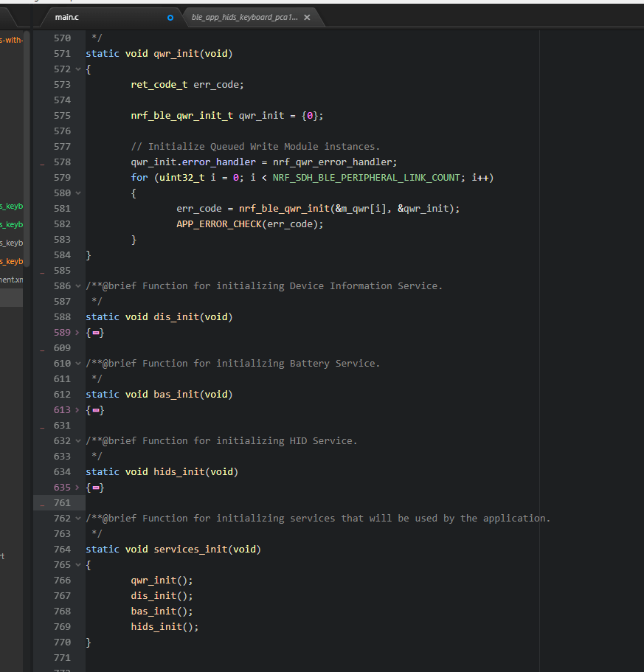Collapse the services_init body at line 765
This screenshot has width=644, height=672.
[x=78, y=565]
